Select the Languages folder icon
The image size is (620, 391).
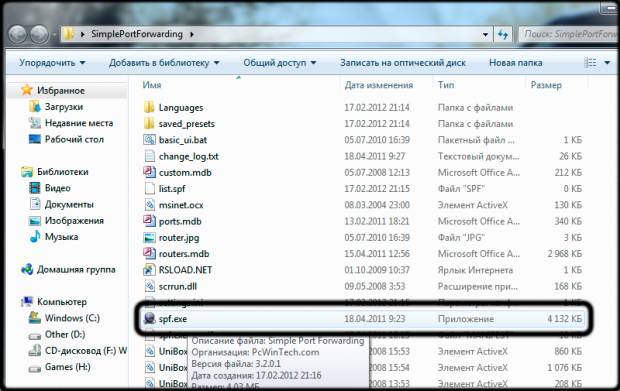149,107
